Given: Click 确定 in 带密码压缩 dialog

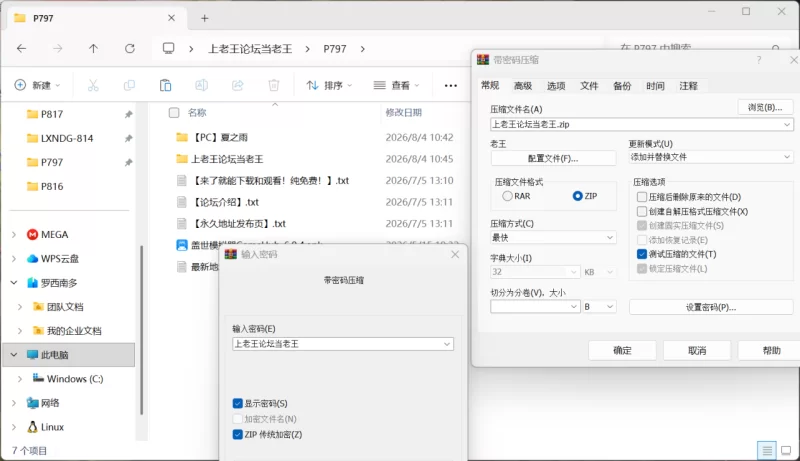Looking at the screenshot, I should [622, 350].
